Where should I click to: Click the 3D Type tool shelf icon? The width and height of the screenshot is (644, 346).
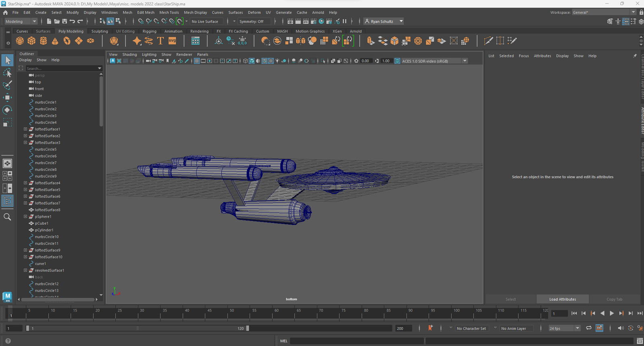pos(160,41)
